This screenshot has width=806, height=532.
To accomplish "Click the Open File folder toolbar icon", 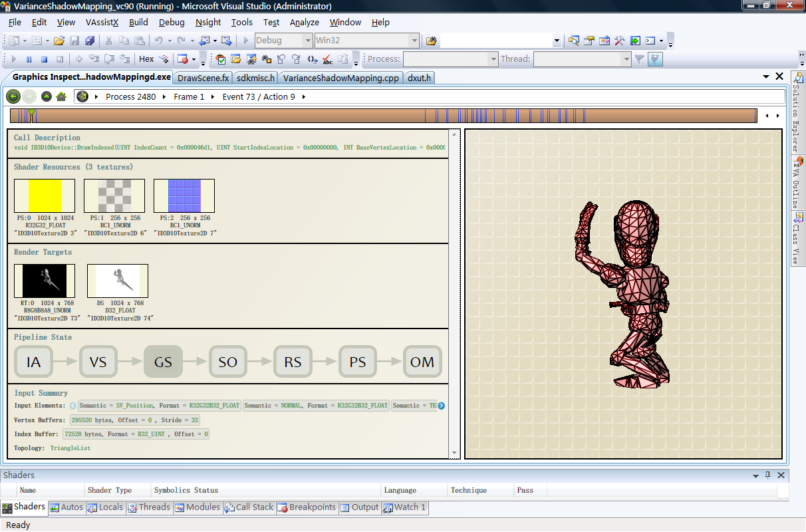I will (x=59, y=41).
